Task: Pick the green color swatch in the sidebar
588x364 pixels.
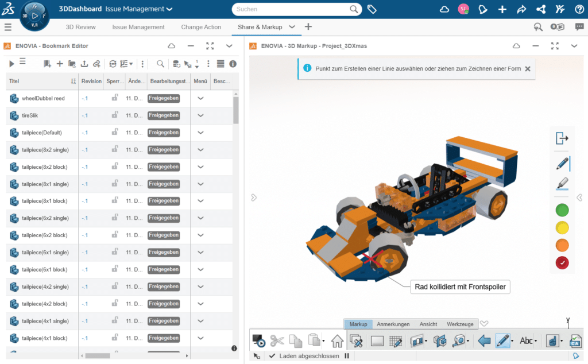Action: [562, 210]
